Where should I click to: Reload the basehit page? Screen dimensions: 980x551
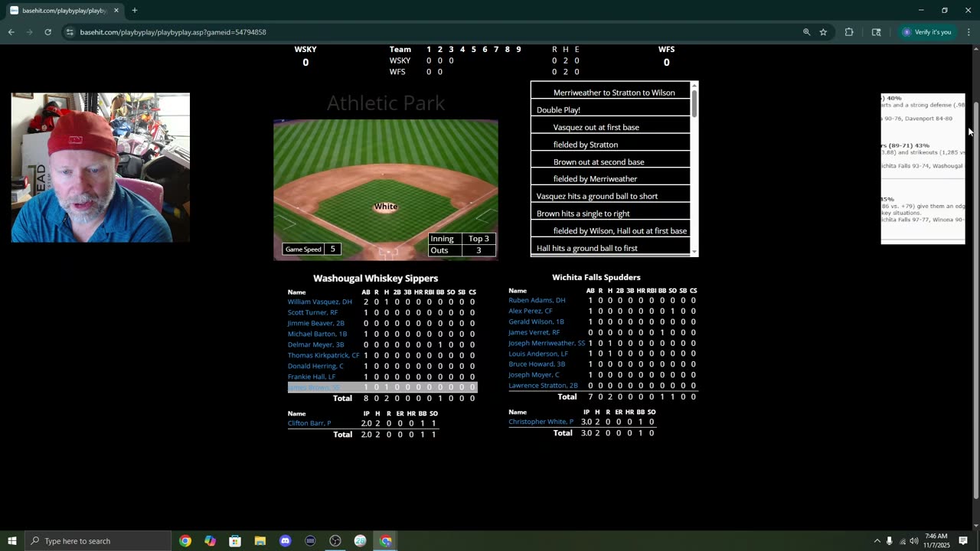coord(47,32)
